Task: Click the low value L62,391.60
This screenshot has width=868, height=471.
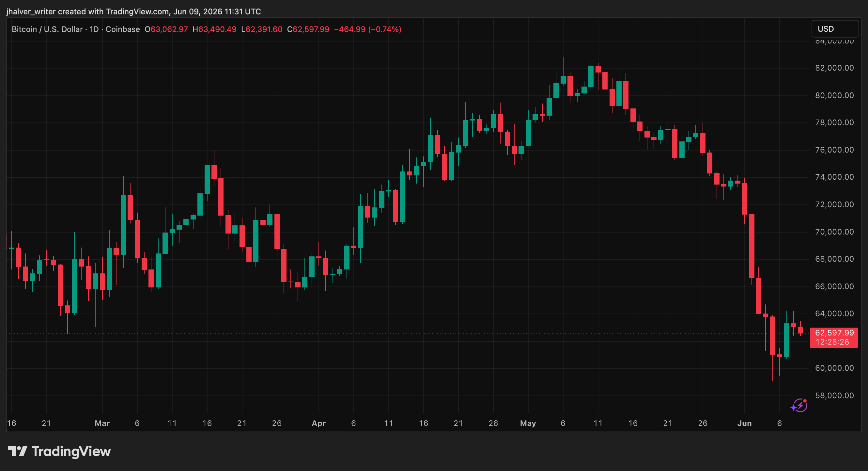Action: pos(261,29)
